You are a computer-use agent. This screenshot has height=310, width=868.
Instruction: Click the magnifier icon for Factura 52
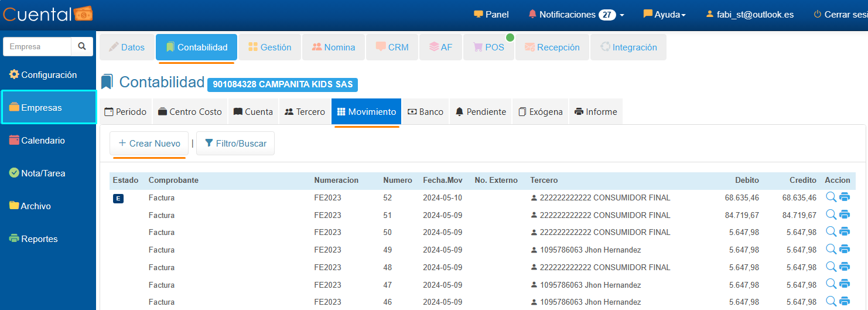[x=831, y=197]
